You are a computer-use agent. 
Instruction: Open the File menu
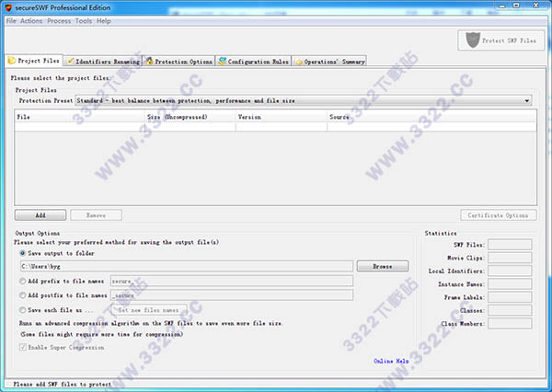click(11, 21)
